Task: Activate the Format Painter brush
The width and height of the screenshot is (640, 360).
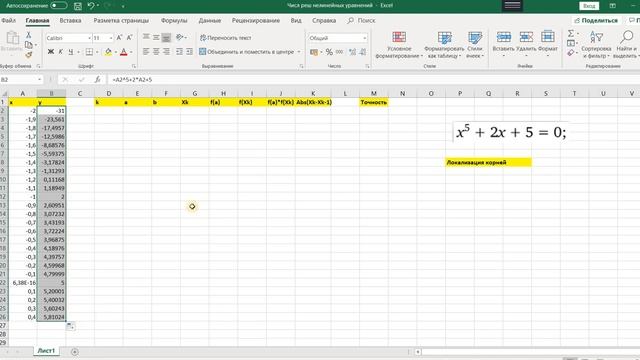Action: (29, 54)
